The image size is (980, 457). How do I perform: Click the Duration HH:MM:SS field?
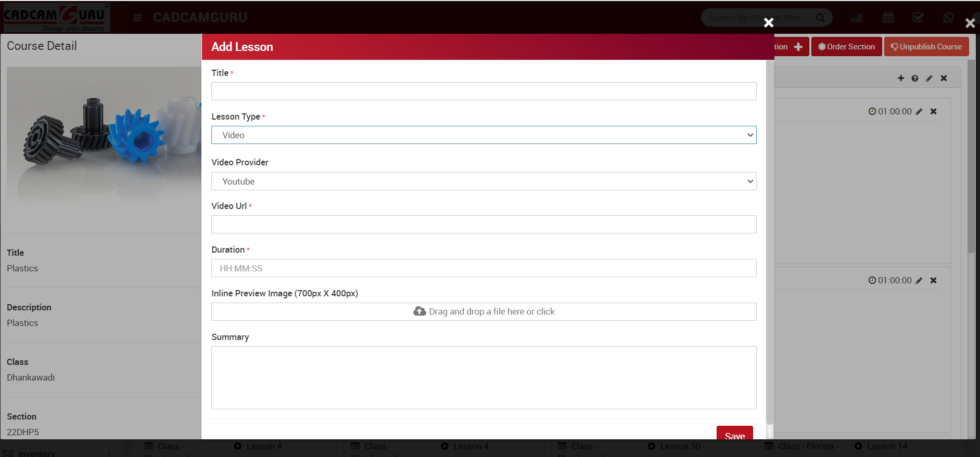483,268
